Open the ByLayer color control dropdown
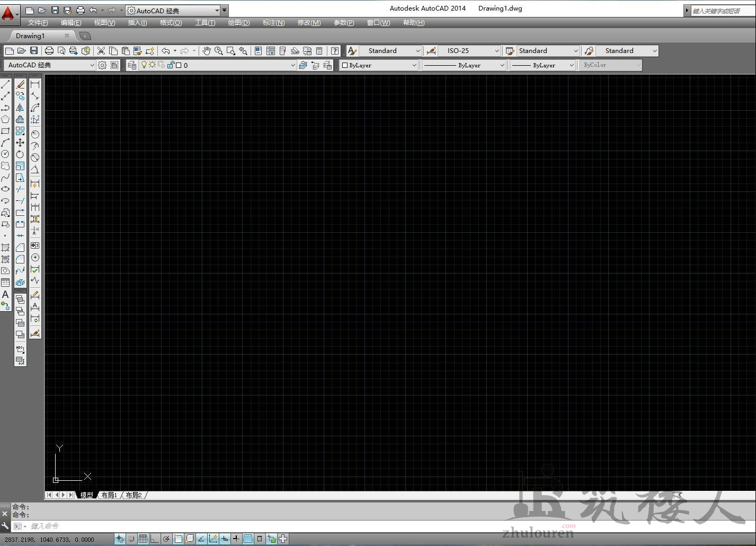The height and width of the screenshot is (546, 756). pyautogui.click(x=379, y=65)
